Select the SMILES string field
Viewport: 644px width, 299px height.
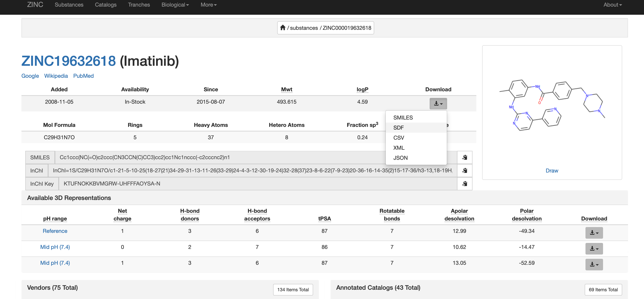point(256,157)
